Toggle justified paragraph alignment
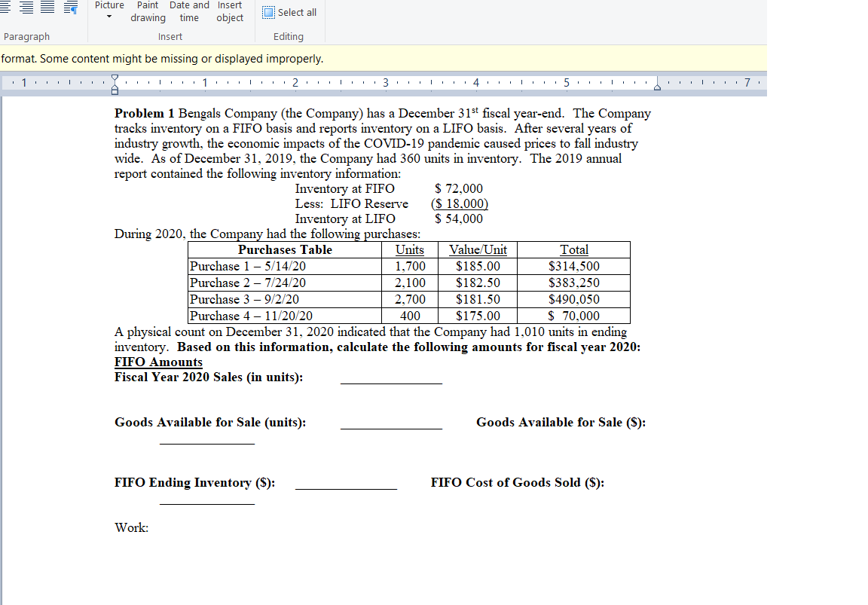This screenshot has width=868, height=605. click(x=47, y=9)
